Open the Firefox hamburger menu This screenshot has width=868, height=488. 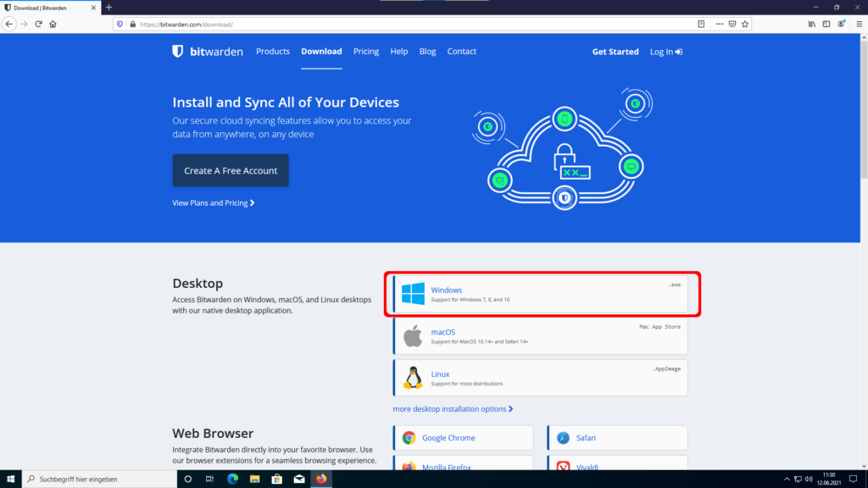(x=860, y=24)
